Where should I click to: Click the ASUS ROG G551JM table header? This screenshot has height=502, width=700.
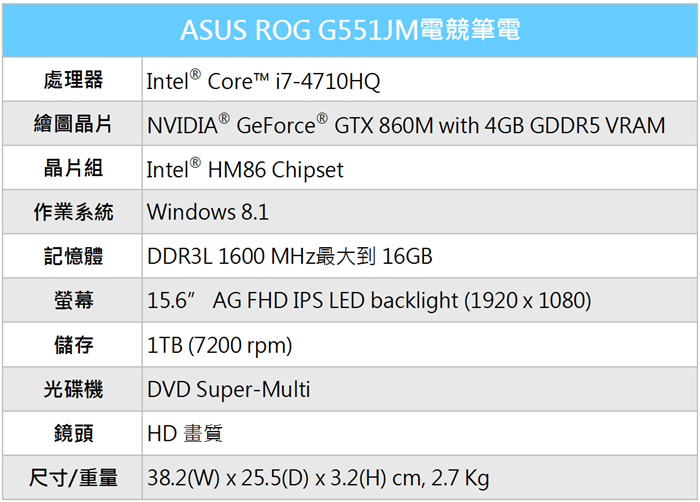pyautogui.click(x=350, y=30)
